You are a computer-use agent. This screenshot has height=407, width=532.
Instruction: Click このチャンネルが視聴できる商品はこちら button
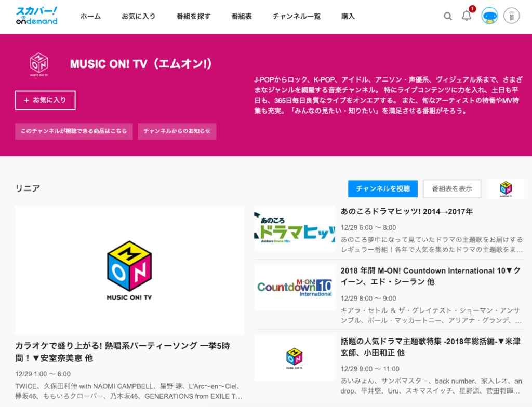coord(74,131)
